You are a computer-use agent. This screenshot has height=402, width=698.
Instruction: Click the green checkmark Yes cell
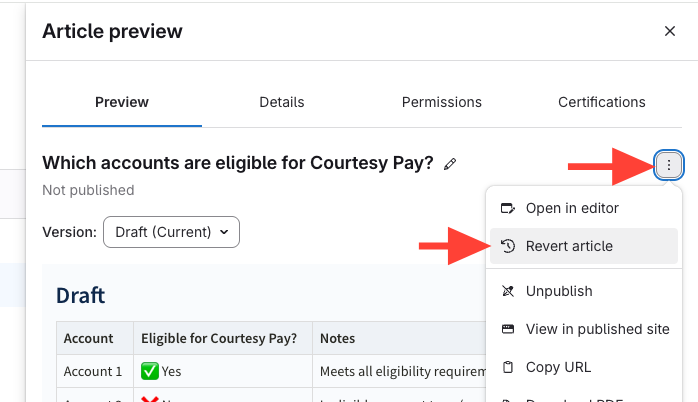pos(162,371)
